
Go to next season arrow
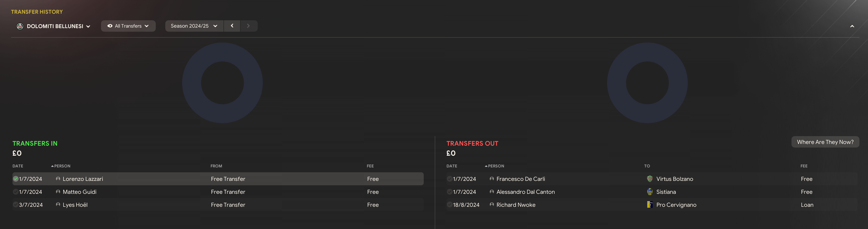[x=248, y=26]
